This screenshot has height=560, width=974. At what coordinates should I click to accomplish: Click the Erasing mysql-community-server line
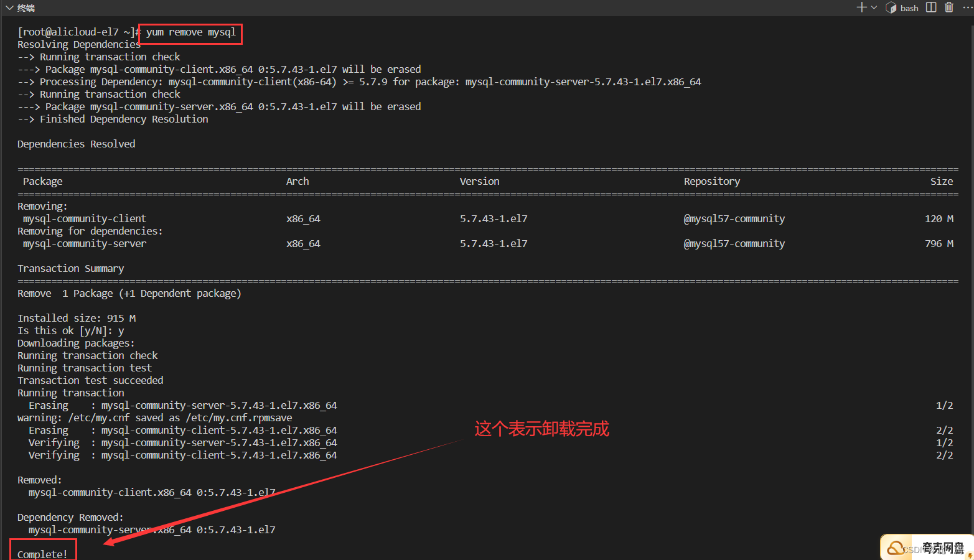pos(182,406)
